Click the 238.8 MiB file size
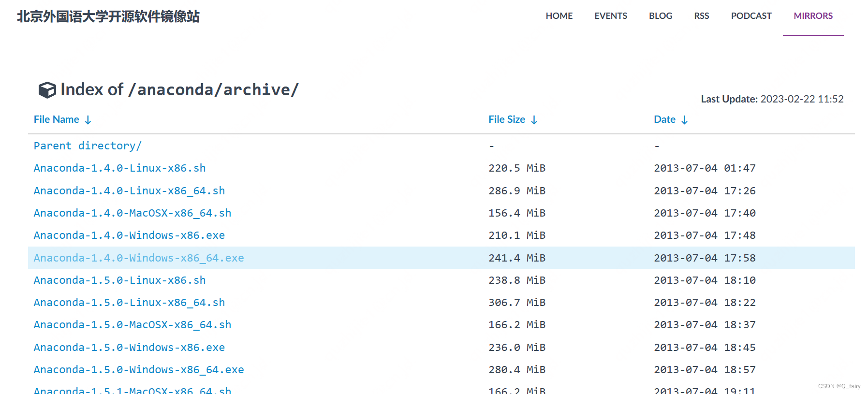The width and height of the screenshot is (868, 394). point(517,280)
